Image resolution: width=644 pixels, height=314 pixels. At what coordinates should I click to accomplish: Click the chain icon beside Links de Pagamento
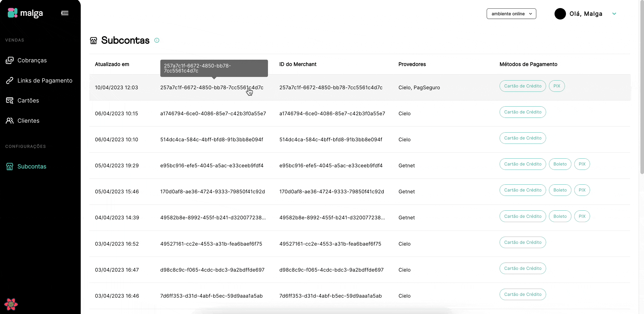point(9,80)
